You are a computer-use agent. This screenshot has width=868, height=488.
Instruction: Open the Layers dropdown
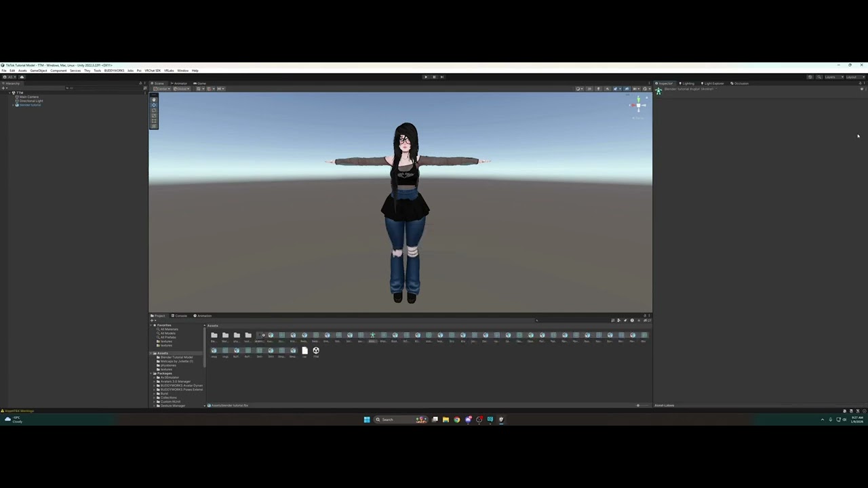834,77
